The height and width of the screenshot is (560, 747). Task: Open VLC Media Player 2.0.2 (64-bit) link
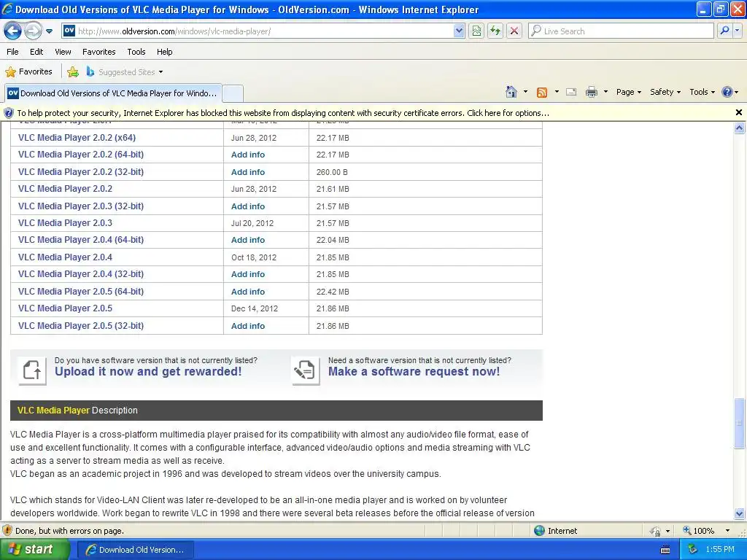pos(81,155)
